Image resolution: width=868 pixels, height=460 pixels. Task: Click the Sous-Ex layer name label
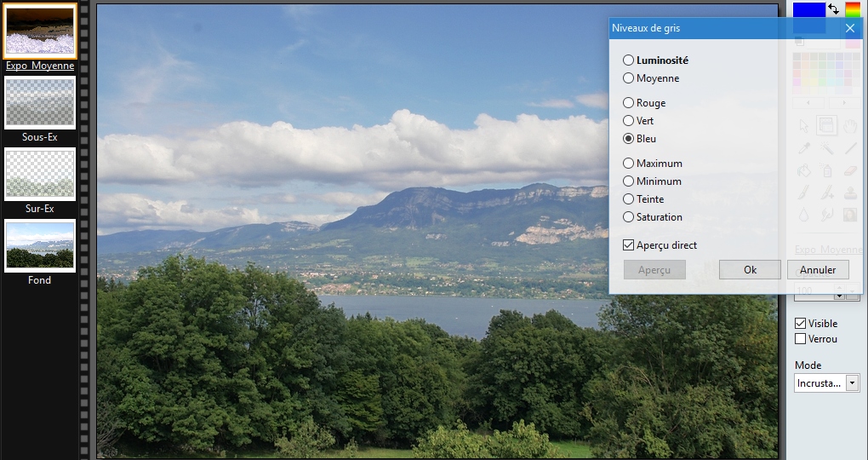pyautogui.click(x=40, y=137)
